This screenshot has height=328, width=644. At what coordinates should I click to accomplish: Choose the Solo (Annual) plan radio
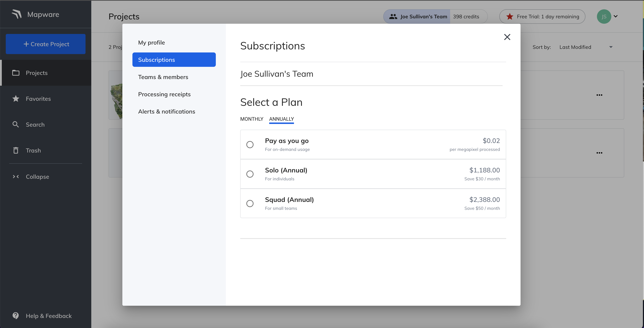(250, 174)
